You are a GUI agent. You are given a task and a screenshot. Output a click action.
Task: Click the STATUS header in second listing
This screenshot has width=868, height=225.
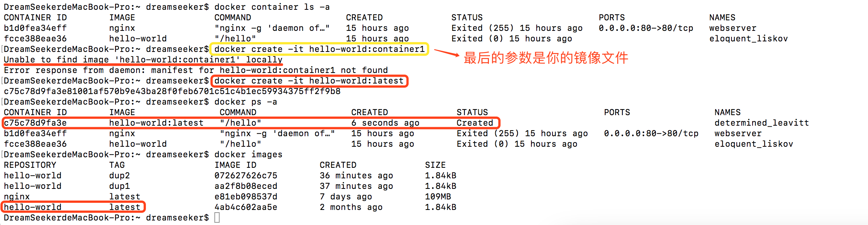point(472,112)
